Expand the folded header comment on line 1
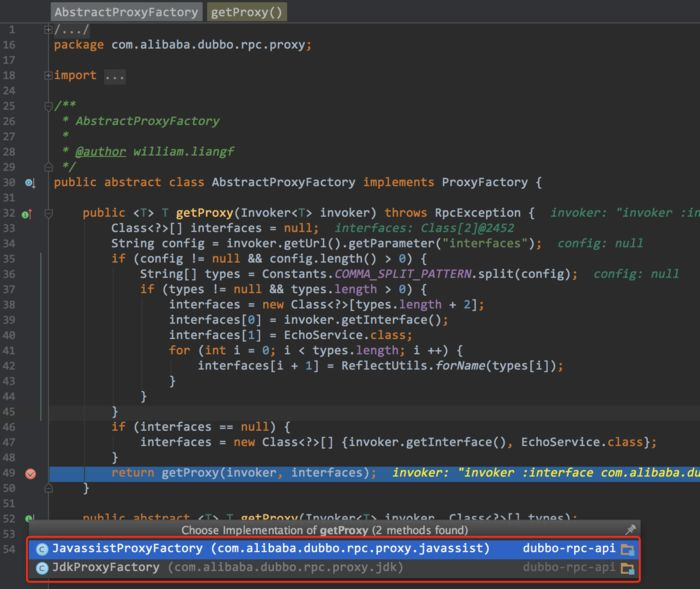The width and height of the screenshot is (700, 589). (48, 29)
